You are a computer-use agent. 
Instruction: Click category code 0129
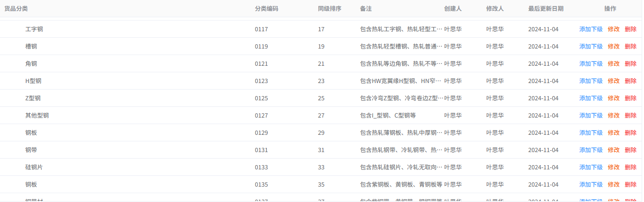261,132
